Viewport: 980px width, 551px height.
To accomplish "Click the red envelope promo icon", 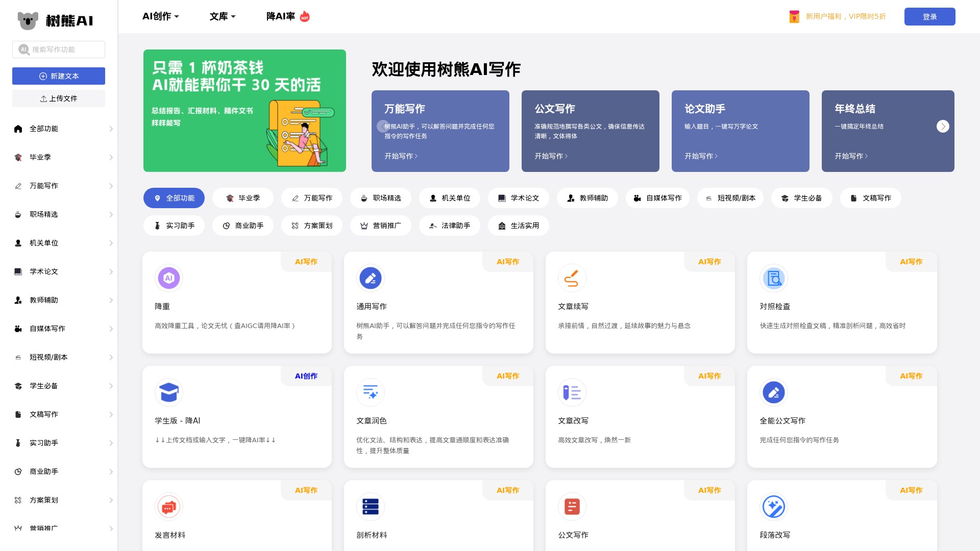I will 794,17.
